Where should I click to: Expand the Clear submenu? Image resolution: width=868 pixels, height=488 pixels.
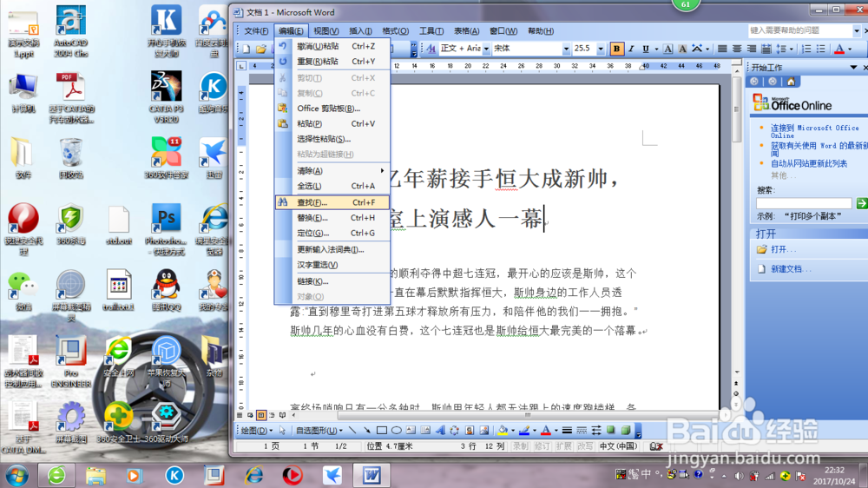coord(332,170)
